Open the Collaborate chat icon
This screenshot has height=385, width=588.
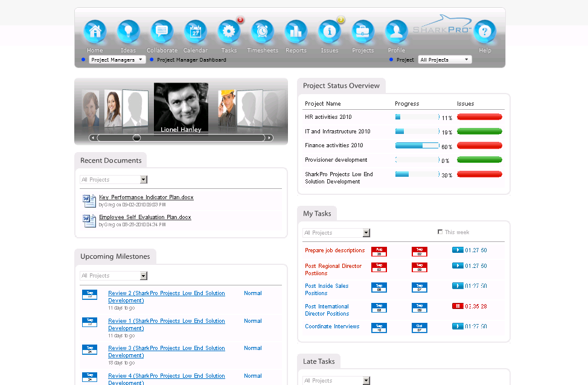(x=162, y=32)
